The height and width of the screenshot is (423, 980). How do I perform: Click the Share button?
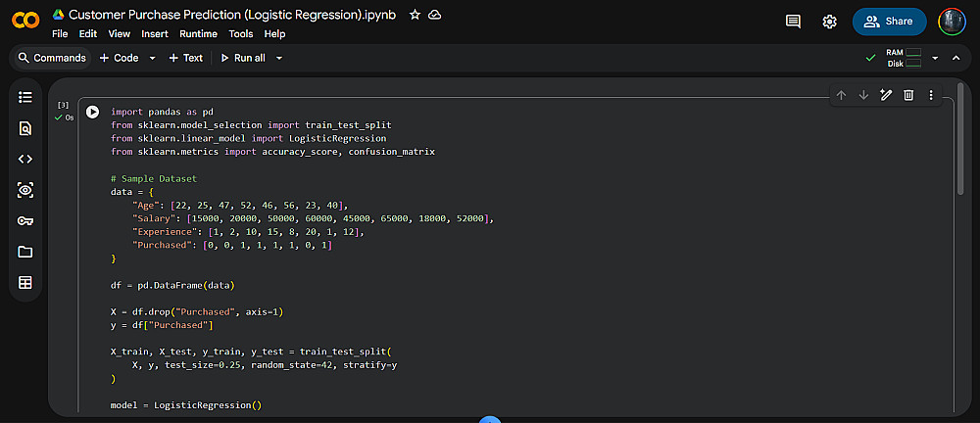pyautogui.click(x=889, y=22)
